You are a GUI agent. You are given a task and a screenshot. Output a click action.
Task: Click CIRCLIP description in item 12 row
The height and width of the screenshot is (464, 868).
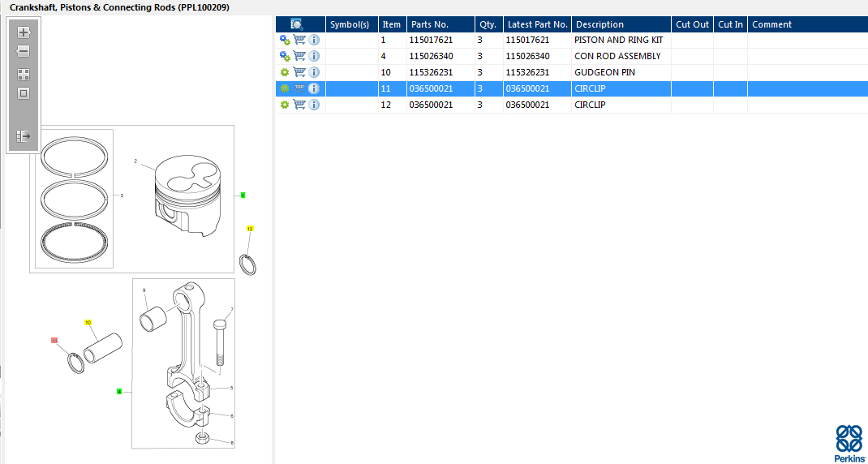coord(590,105)
